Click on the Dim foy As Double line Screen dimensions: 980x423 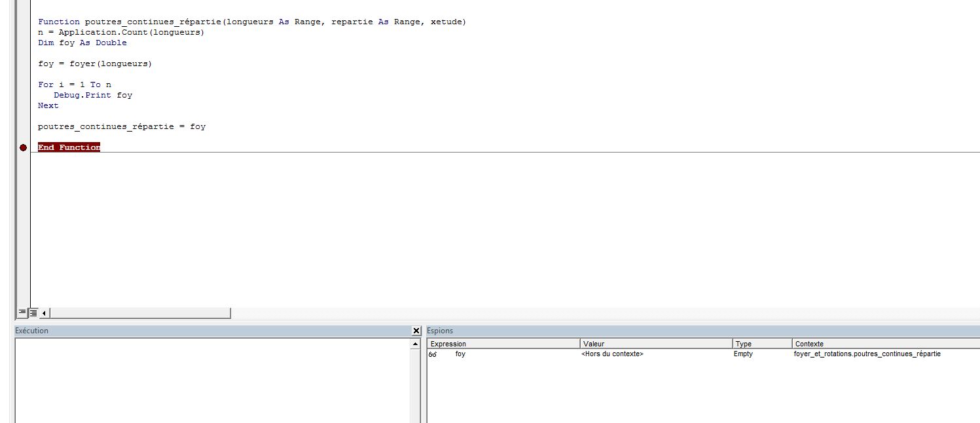tap(82, 43)
